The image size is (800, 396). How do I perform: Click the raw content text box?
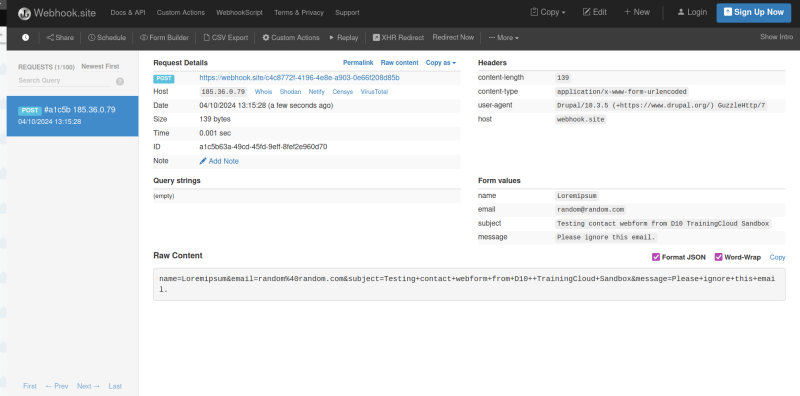coord(469,284)
